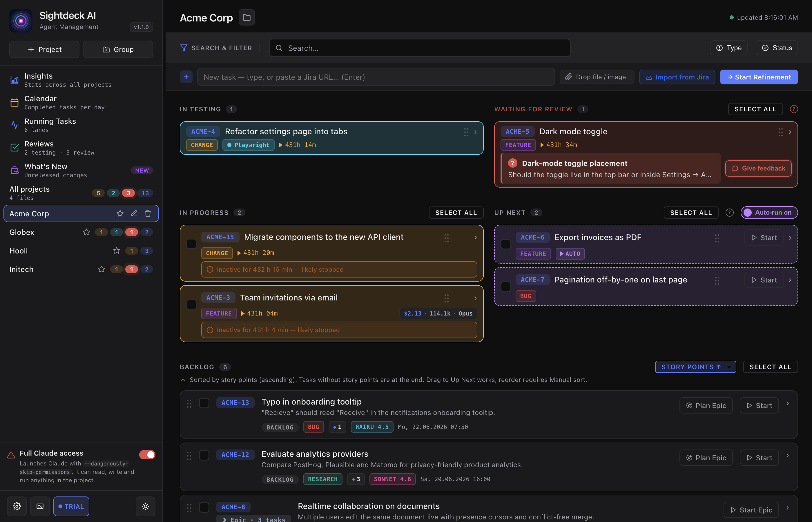Grab the drag handle on ACME-4 card

pos(466,132)
